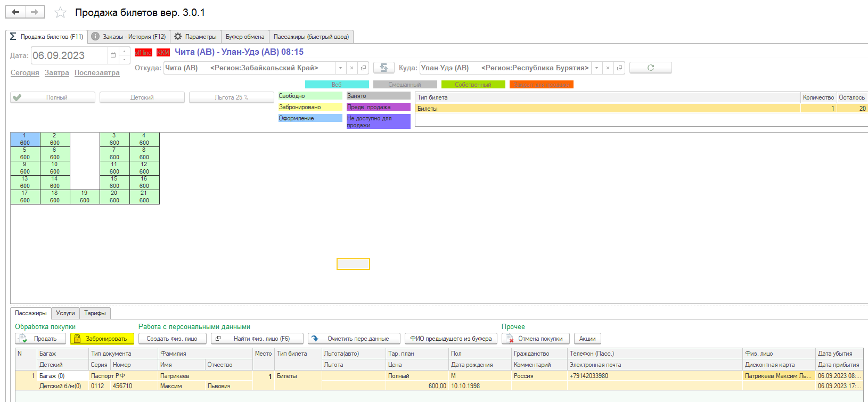The width and height of the screenshot is (868, 402).
Task: Swap departure and destination stations
Action: tap(383, 68)
